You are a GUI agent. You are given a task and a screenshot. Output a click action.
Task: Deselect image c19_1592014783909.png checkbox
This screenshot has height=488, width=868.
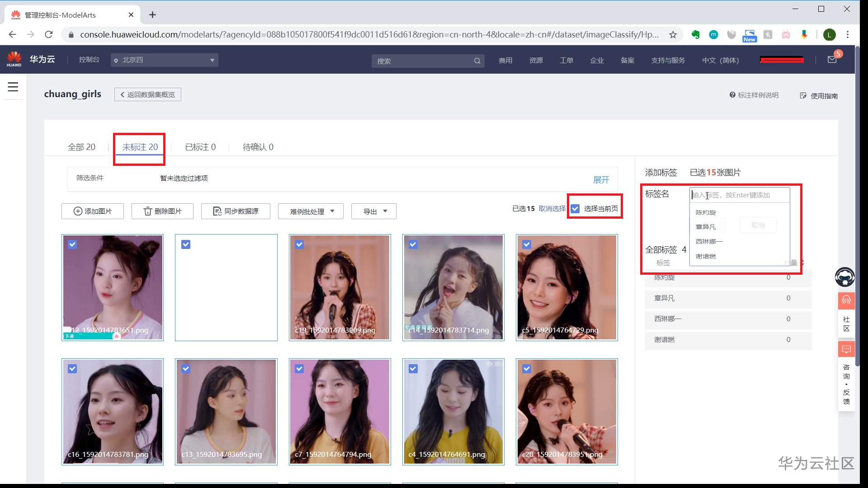pos(299,244)
